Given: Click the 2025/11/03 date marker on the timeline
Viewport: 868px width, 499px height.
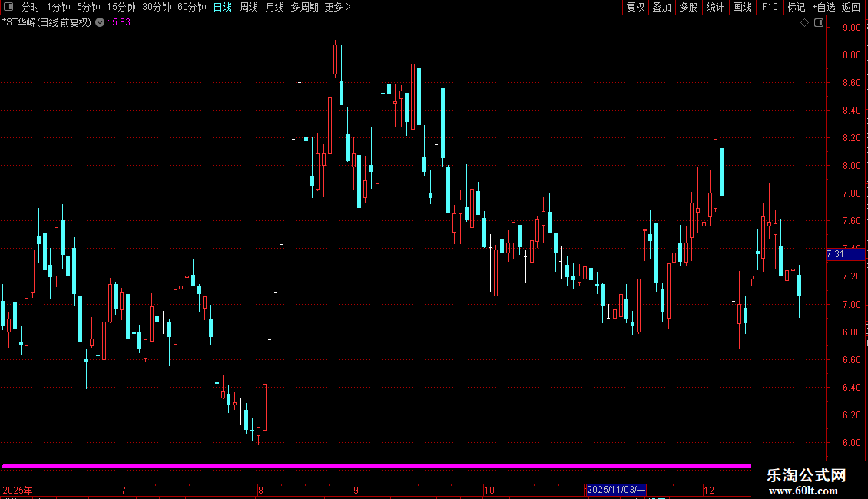Looking at the screenshot, I should click(615, 490).
